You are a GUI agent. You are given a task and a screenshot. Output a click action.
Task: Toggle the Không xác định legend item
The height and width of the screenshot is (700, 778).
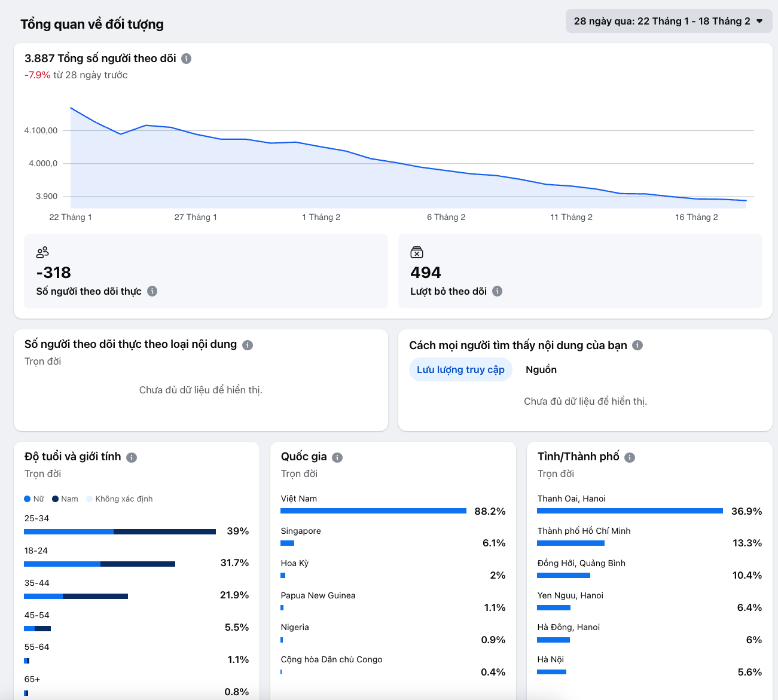coord(120,499)
